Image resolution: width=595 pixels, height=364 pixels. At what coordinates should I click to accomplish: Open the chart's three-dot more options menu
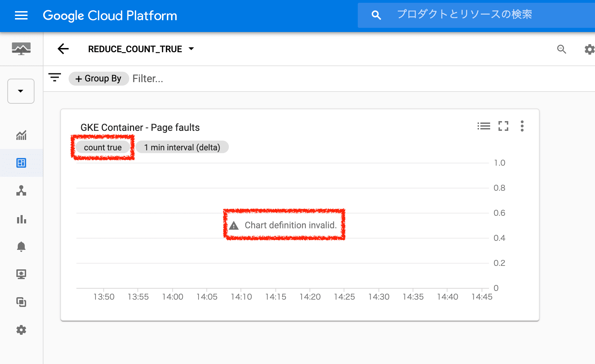pos(522,126)
